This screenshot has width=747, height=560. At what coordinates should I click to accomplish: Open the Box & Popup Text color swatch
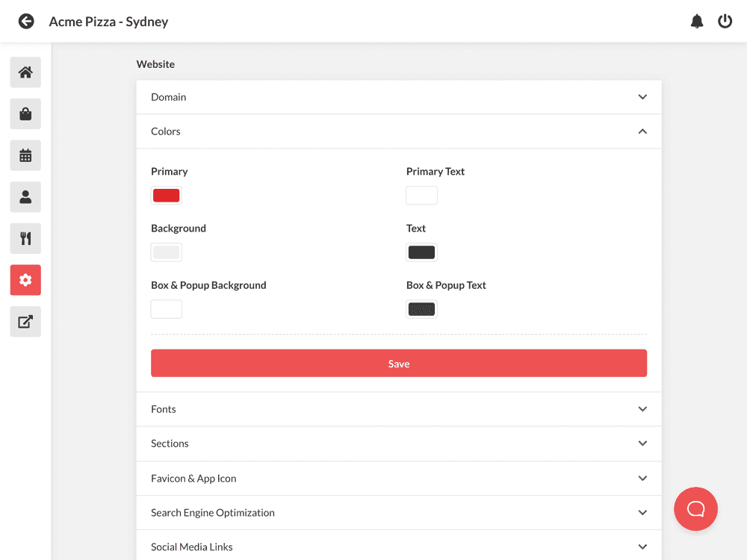[421, 309]
